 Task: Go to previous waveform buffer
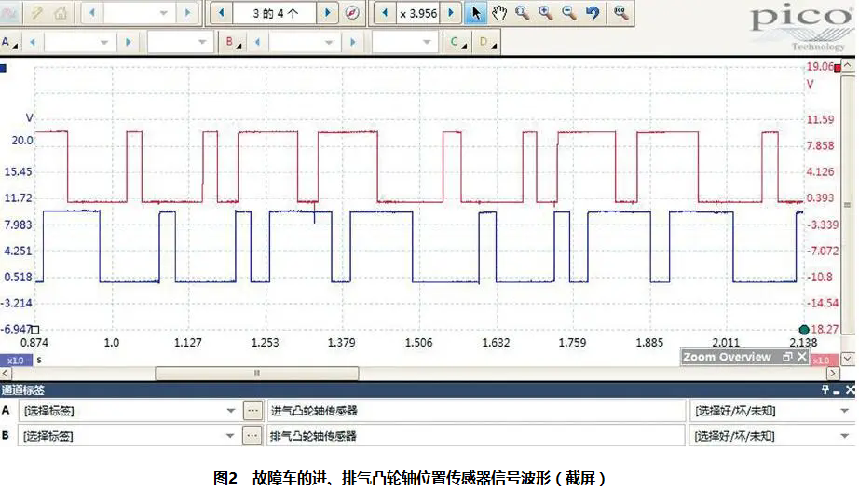click(x=222, y=13)
